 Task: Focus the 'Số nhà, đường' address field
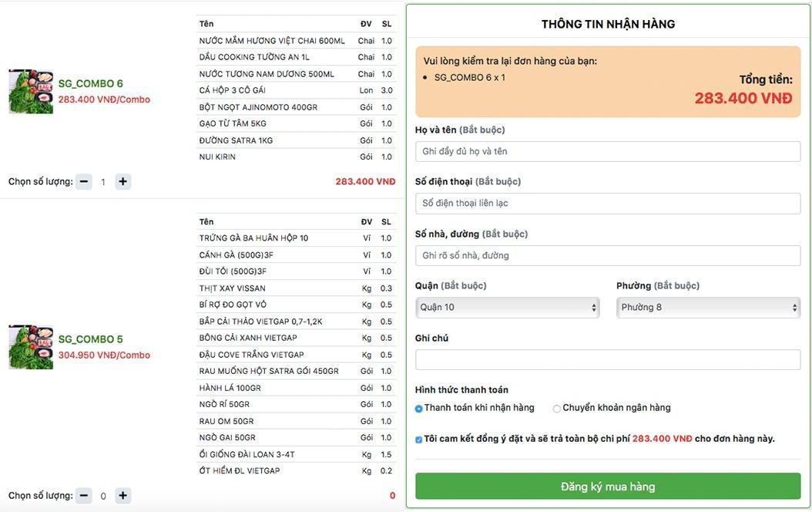(x=607, y=255)
